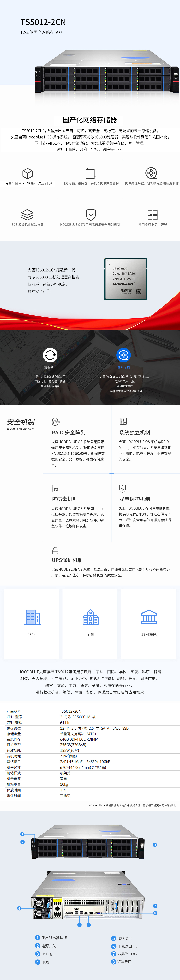180x980 pixels.
Task: Click the spec value 670*444*87.6mm
Action: 83,767
